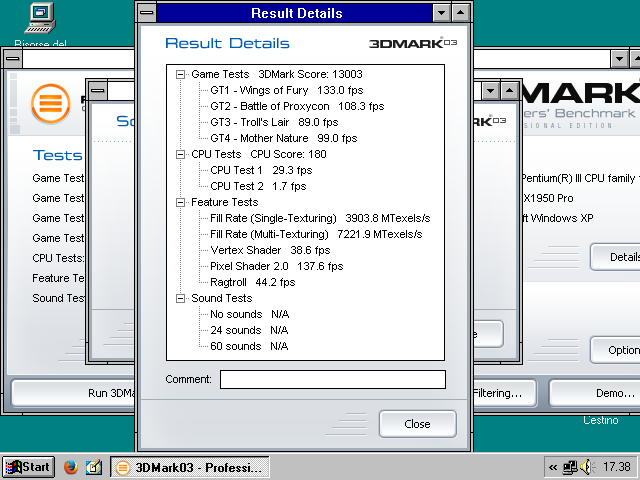
Task: Select the Pixel Shader 2.0 result row
Action: (x=276, y=266)
